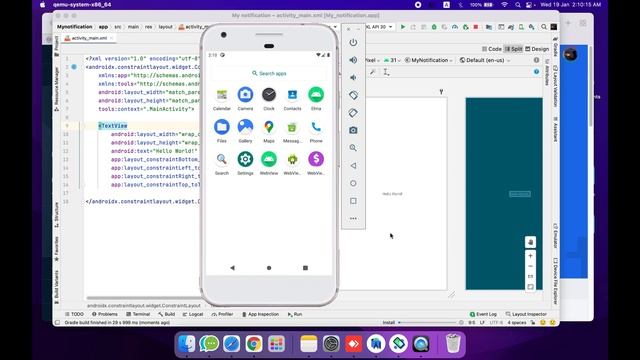Click phone navigation Back button on screen

(232, 268)
